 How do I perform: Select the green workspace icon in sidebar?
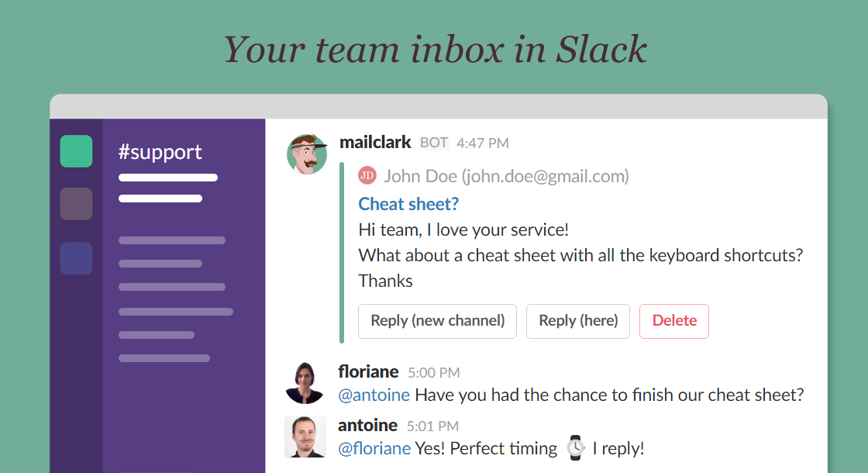(76, 150)
